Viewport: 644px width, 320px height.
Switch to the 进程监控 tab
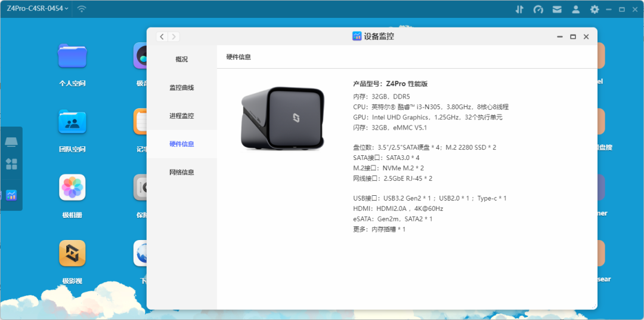coord(181,116)
